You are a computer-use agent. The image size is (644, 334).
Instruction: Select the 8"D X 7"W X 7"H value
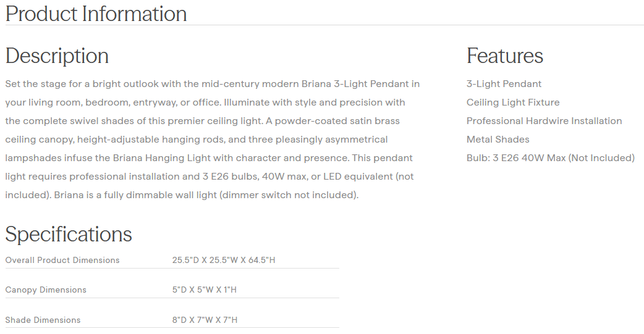pyautogui.click(x=205, y=320)
